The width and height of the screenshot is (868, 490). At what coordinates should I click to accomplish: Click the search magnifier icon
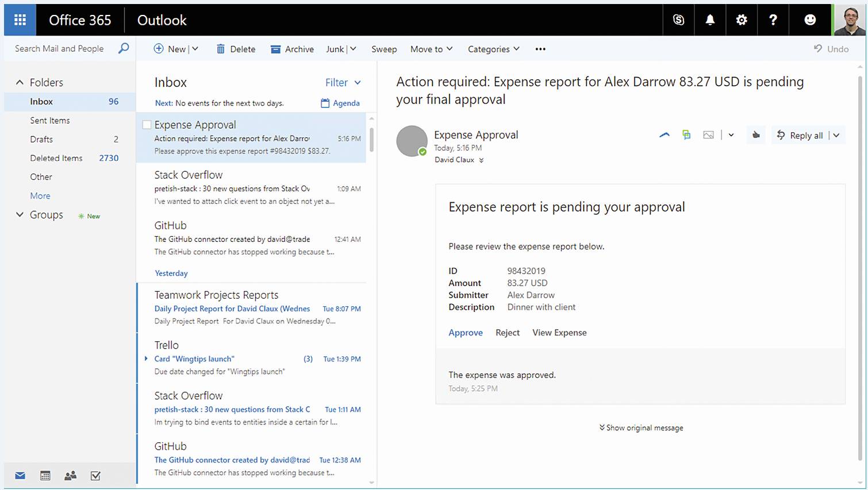point(124,49)
